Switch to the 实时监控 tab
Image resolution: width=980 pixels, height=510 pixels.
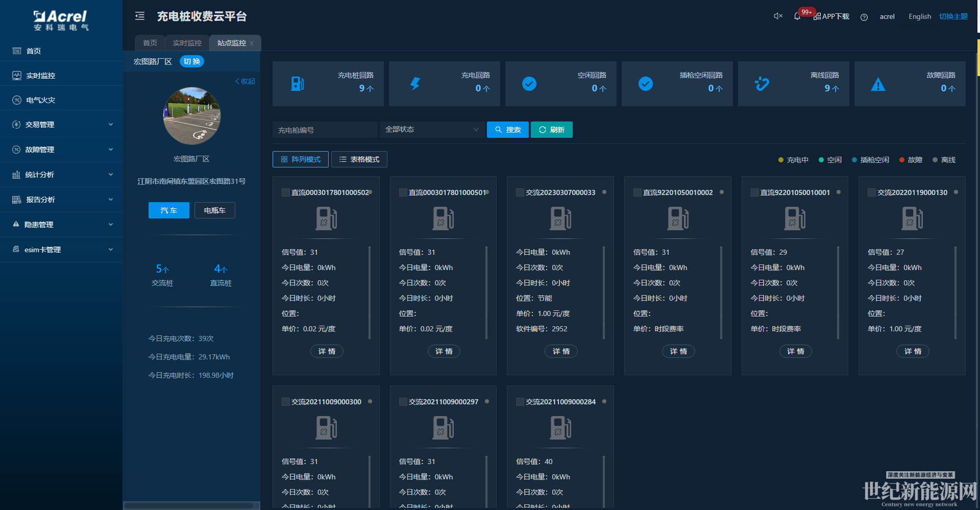point(187,43)
